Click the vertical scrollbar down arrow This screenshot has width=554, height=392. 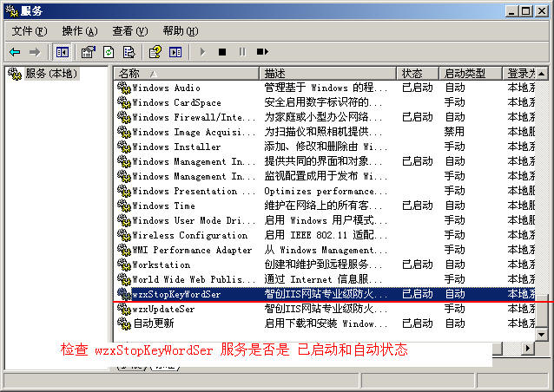(x=541, y=334)
